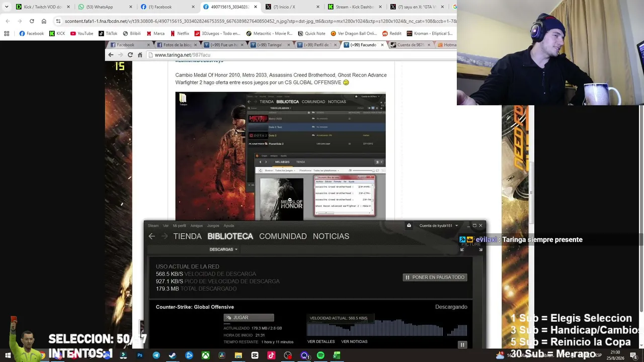Open the Bilibili bookmark
644x362 pixels.
(x=132, y=34)
